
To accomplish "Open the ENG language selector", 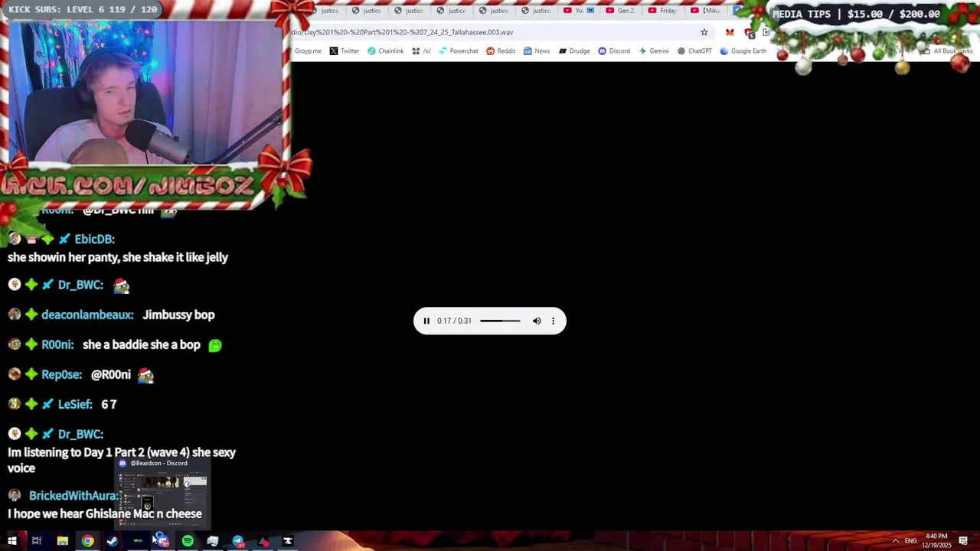I will [x=910, y=541].
